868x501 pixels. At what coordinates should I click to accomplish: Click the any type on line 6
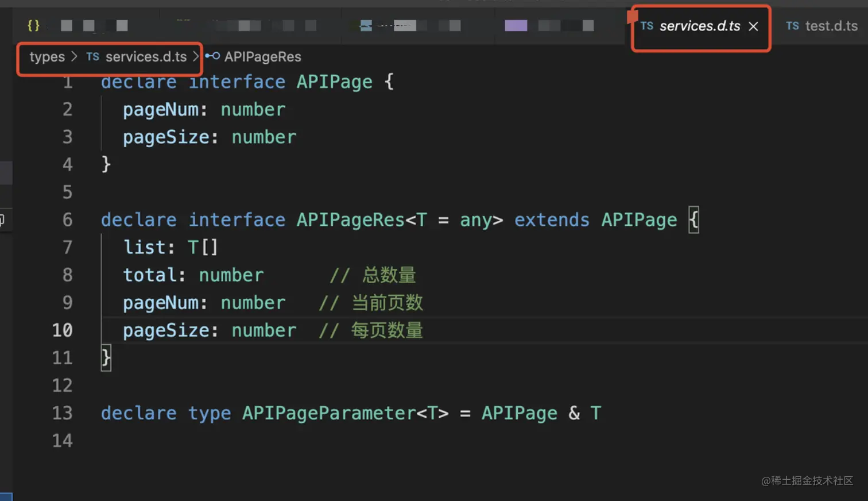[476, 219]
